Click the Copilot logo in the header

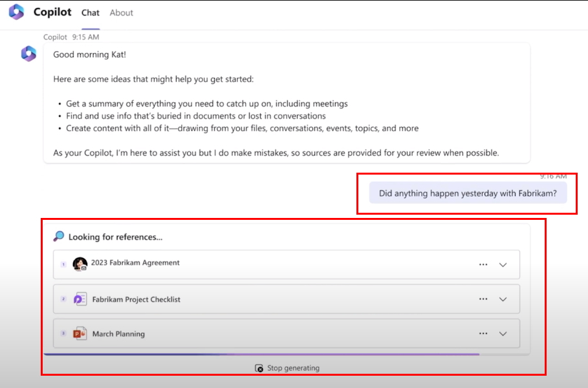16,12
